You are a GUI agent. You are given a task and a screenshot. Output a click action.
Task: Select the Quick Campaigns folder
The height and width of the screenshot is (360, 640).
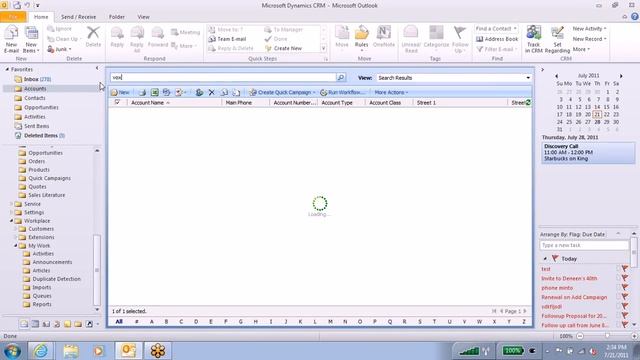click(49, 178)
